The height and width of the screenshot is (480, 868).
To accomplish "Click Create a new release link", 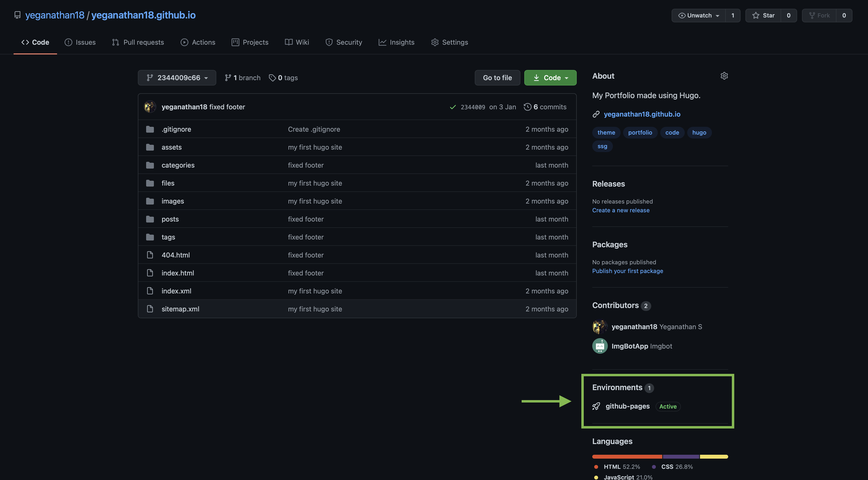I will coord(621,210).
